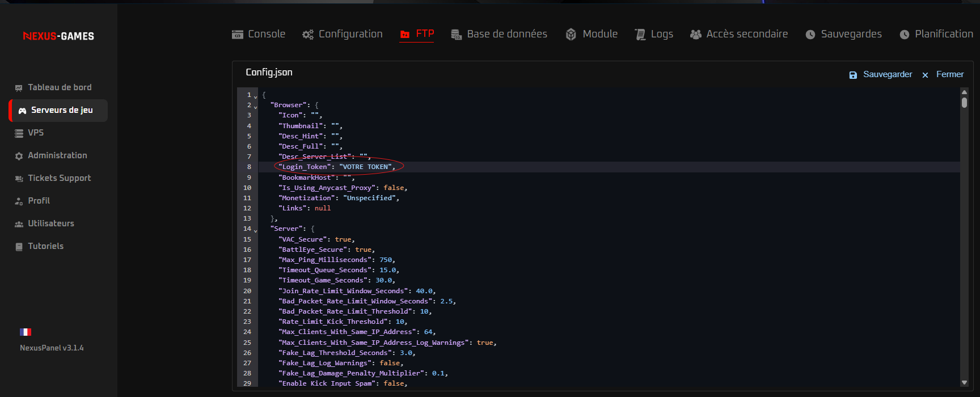Viewport: 980px width, 397px height.
Task: Click the Max_Ping_Milliseconds value 750
Action: [x=386, y=260]
